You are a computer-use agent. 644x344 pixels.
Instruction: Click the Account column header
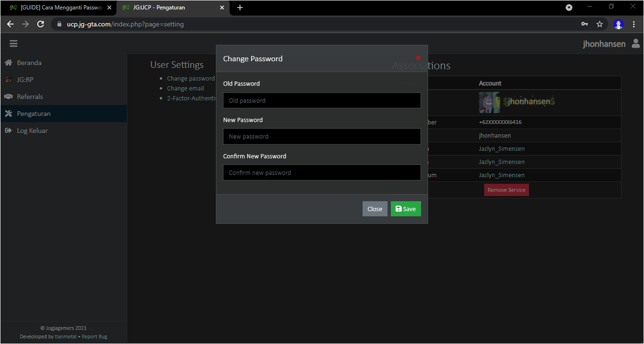490,83
